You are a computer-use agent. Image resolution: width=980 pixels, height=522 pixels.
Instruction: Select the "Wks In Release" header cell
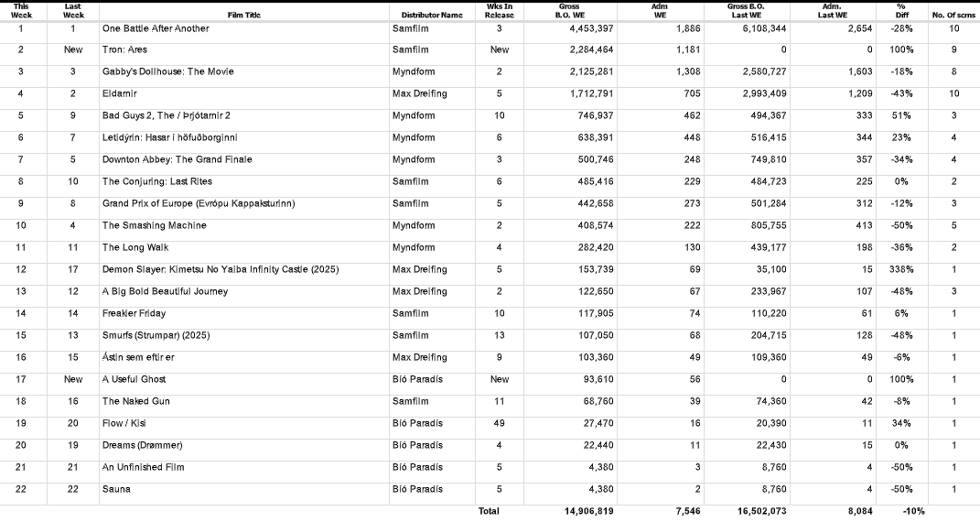tap(499, 11)
